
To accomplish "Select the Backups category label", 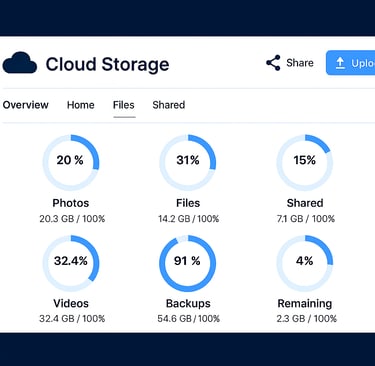I will [x=188, y=303].
